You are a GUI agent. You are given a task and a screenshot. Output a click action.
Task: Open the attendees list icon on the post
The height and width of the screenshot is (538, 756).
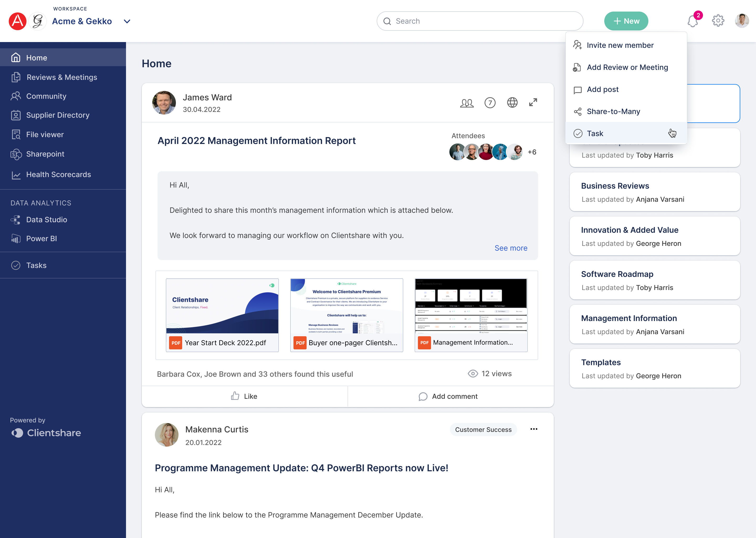click(467, 103)
